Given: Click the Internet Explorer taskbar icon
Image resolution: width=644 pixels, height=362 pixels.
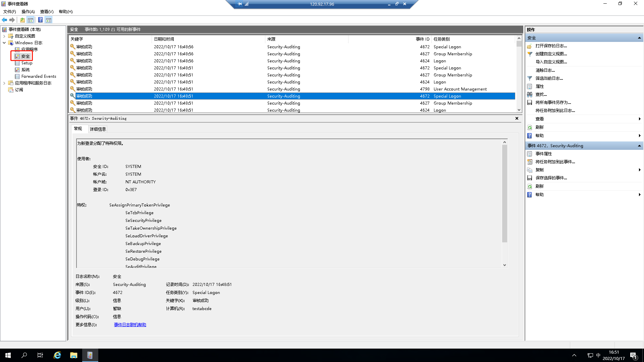Looking at the screenshot, I should pyautogui.click(x=57, y=355).
